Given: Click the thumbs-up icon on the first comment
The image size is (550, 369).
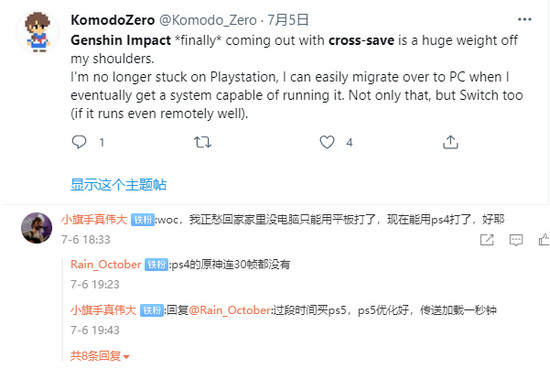Looking at the screenshot, I should [x=544, y=240].
